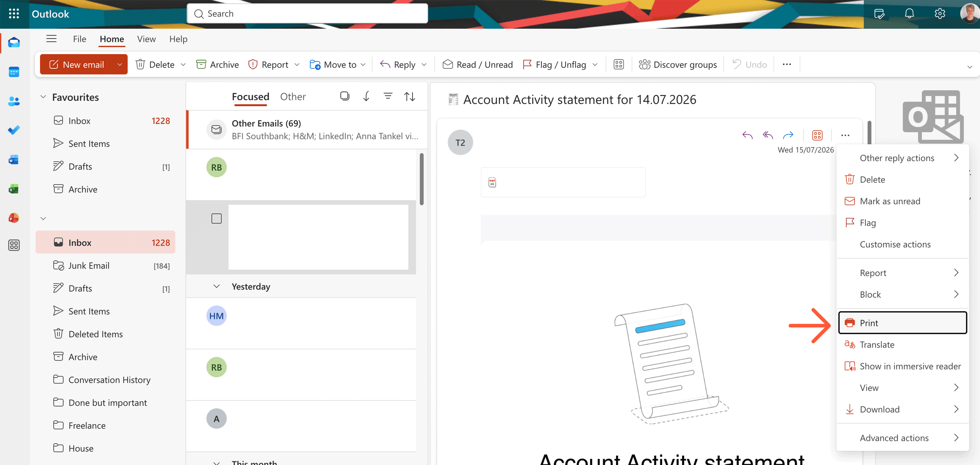
Task: Open Calendar app in left rail
Action: click(14, 72)
